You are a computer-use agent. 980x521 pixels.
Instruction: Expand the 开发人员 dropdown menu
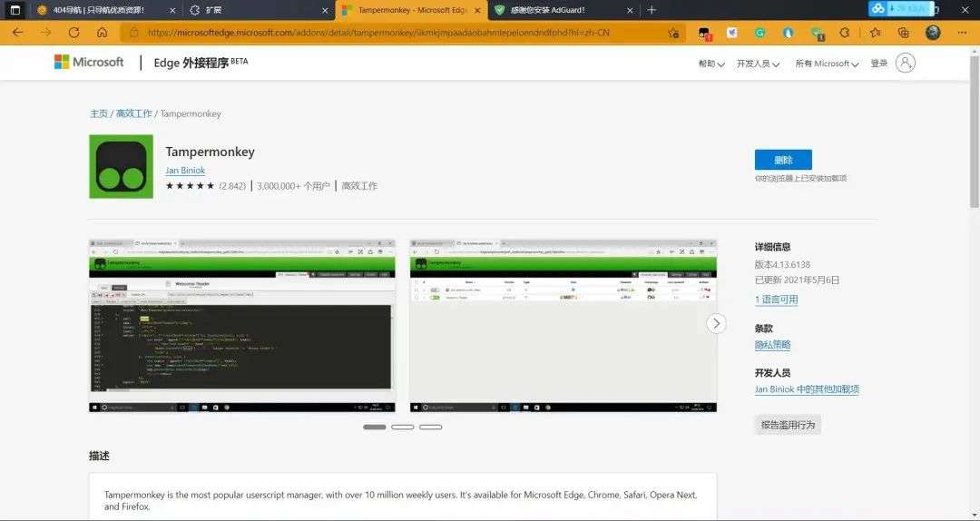(x=758, y=64)
